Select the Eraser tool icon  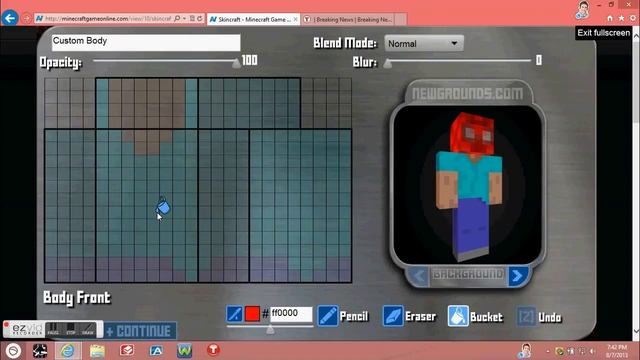click(x=393, y=316)
